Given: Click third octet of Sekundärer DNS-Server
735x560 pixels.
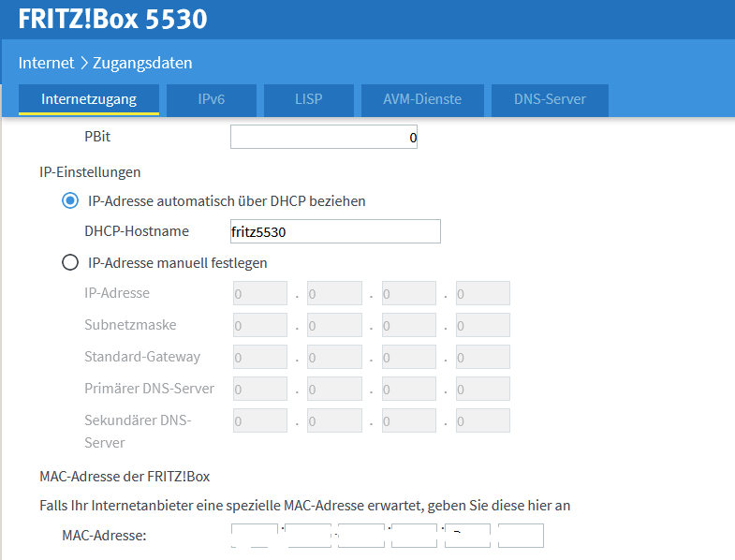Looking at the screenshot, I should click(409, 420).
